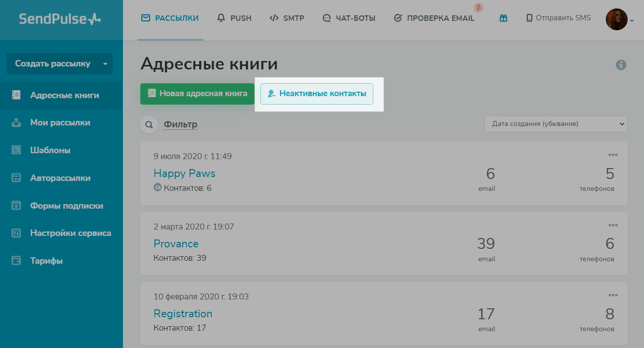This screenshot has width=644, height=348.
Task: Switch to the SMTP tab
Action: pos(287,18)
